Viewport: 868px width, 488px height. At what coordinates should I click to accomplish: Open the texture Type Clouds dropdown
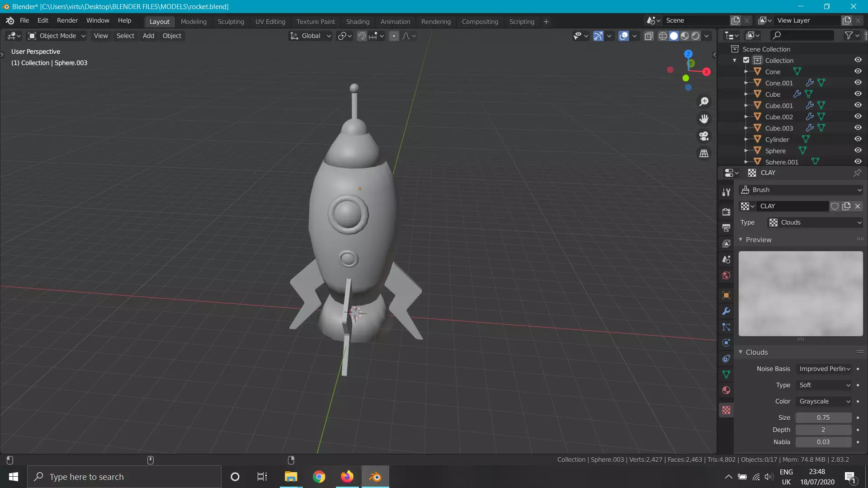815,222
